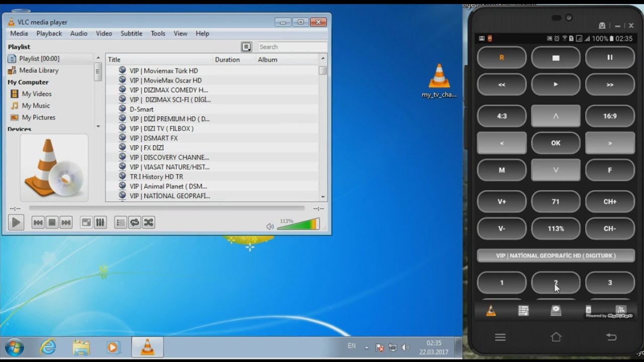
Task: Tap number 3 key on remote
Action: tap(610, 283)
